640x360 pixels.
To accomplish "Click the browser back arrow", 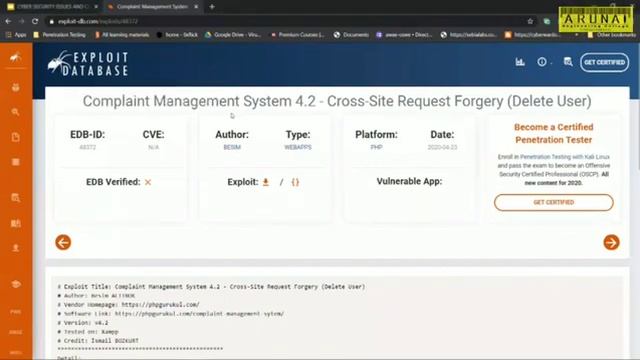I will point(9,21).
